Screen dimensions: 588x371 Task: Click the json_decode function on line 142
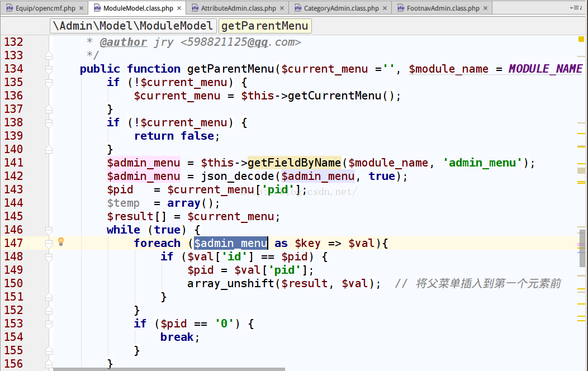tap(238, 176)
